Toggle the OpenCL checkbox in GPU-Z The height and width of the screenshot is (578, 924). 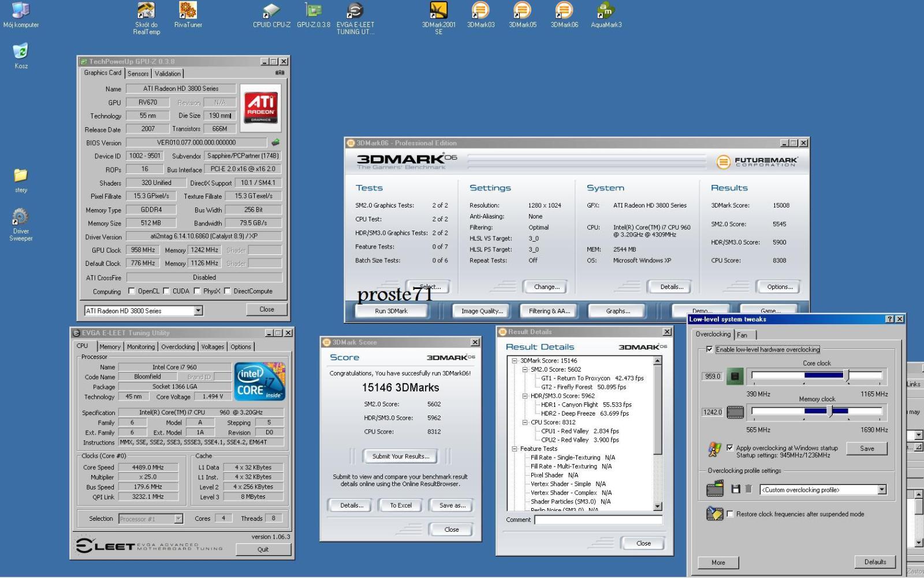(132, 291)
